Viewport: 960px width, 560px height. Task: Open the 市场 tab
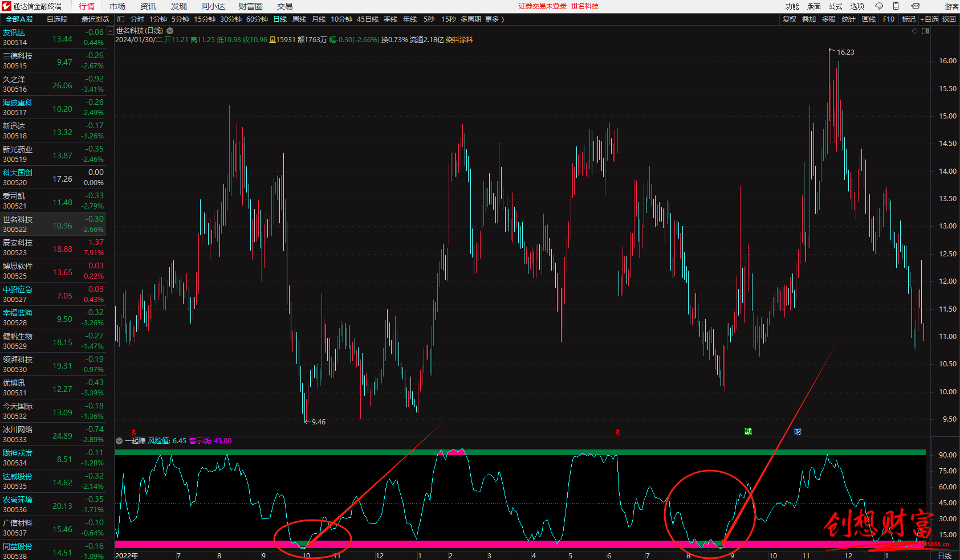(x=117, y=6)
